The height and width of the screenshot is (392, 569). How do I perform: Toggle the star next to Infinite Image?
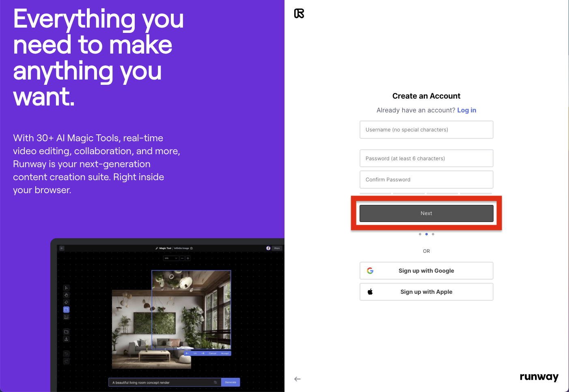coord(192,248)
